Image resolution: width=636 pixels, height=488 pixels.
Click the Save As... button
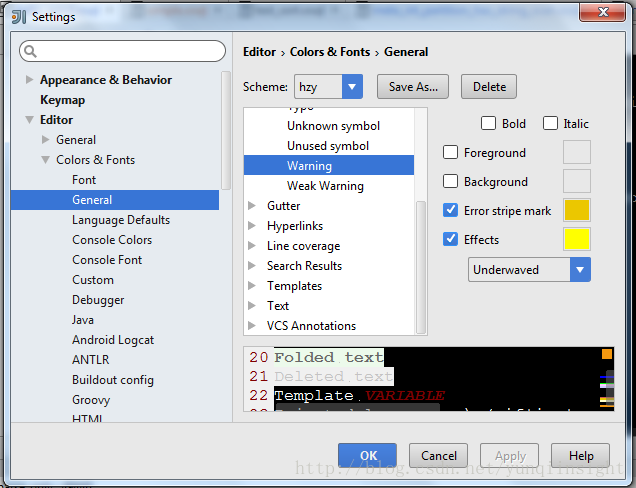click(413, 86)
